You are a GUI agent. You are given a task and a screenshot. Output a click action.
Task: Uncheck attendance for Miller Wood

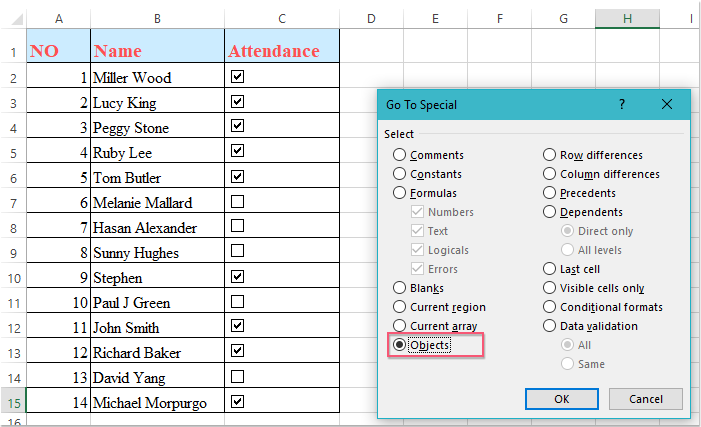click(237, 76)
